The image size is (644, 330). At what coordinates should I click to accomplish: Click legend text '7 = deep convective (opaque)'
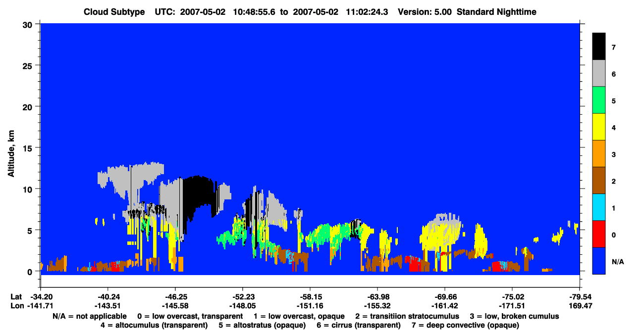pos(465,326)
